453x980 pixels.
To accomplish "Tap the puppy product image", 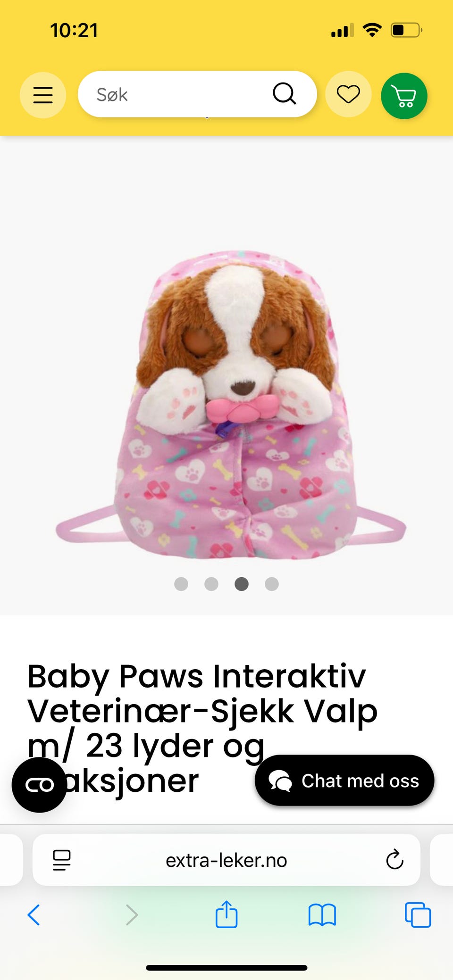I will pos(231,405).
